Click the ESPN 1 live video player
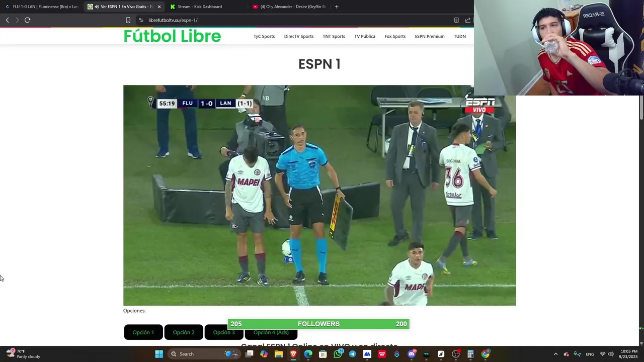Screen dimensions: 644x362 pos(319,195)
